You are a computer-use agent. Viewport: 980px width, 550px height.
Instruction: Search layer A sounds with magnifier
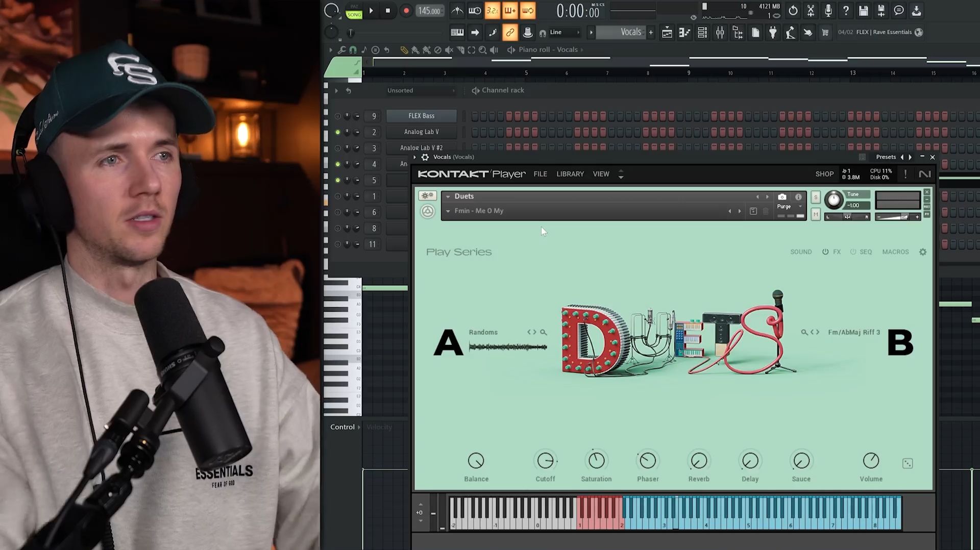click(x=544, y=332)
